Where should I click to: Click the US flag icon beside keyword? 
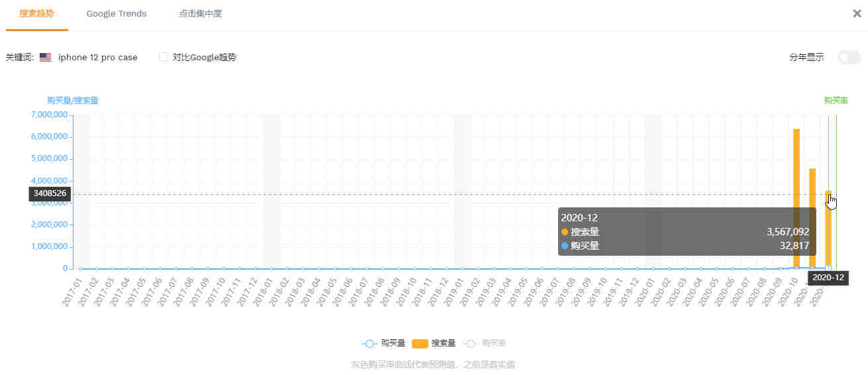click(x=46, y=58)
